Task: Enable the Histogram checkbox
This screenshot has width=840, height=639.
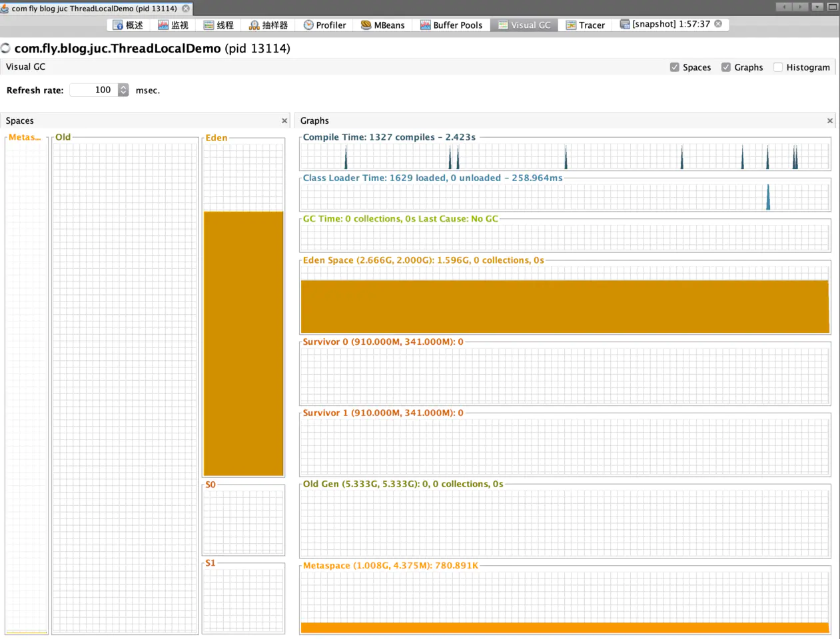Action: coord(777,67)
